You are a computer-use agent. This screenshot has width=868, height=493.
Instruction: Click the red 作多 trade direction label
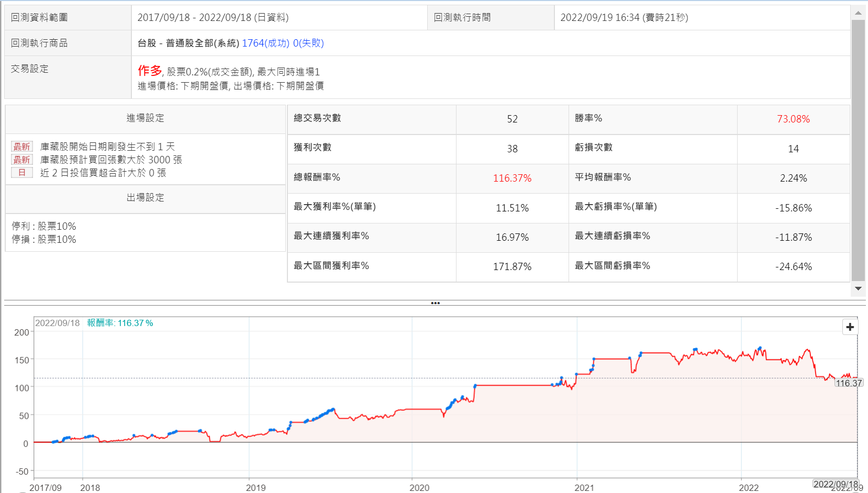coord(150,71)
